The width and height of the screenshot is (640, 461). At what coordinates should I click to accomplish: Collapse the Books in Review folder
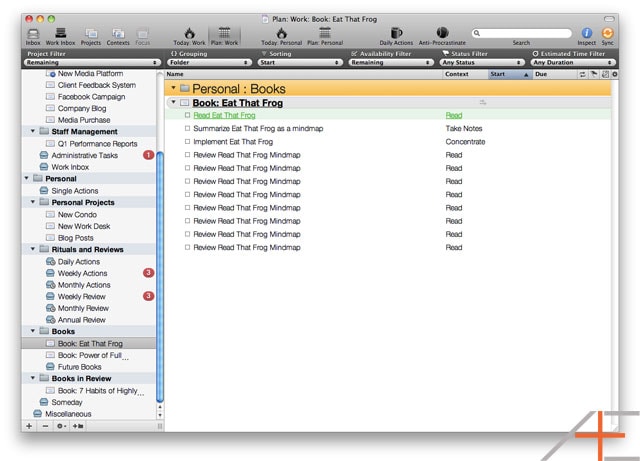pyautogui.click(x=33, y=378)
